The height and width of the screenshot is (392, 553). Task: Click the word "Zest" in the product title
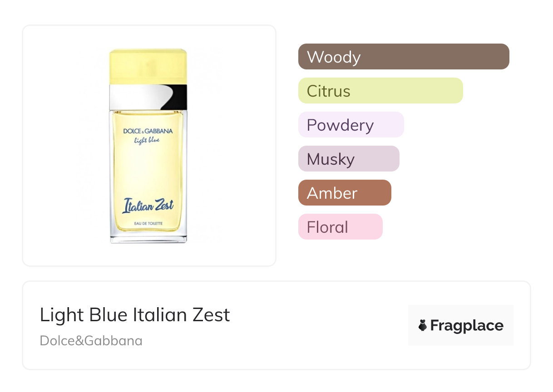coord(212,315)
